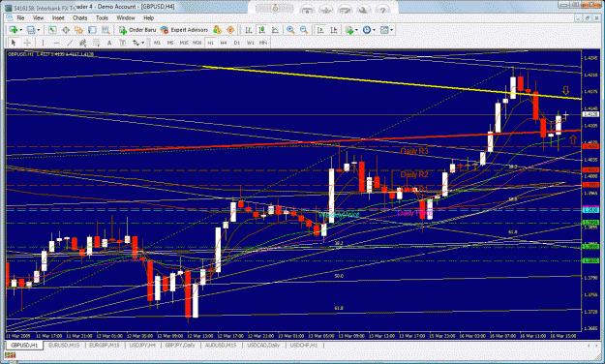Expand the Templates dropdown arrow
The image size is (605, 364).
tap(392, 30)
